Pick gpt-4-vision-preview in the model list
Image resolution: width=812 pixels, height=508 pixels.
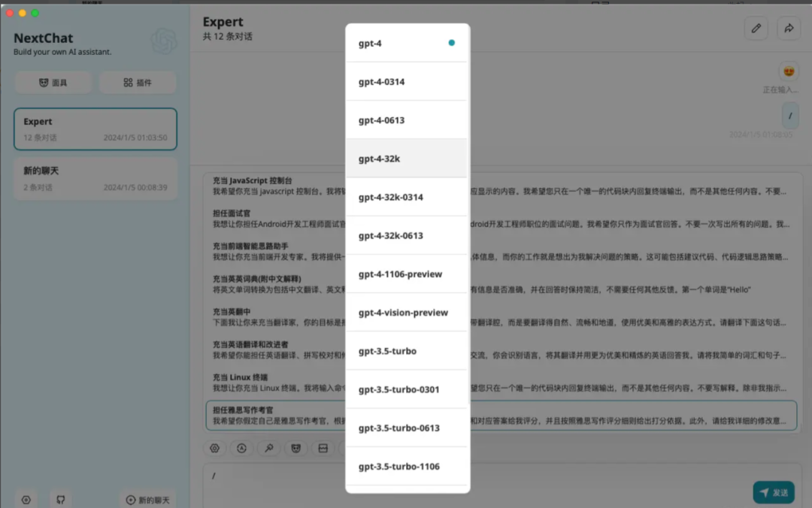coord(406,313)
